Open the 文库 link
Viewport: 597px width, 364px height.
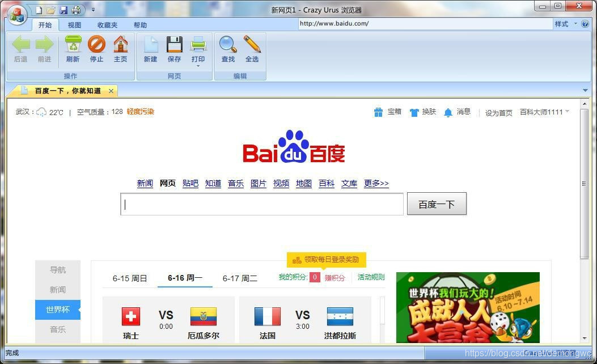tap(349, 183)
